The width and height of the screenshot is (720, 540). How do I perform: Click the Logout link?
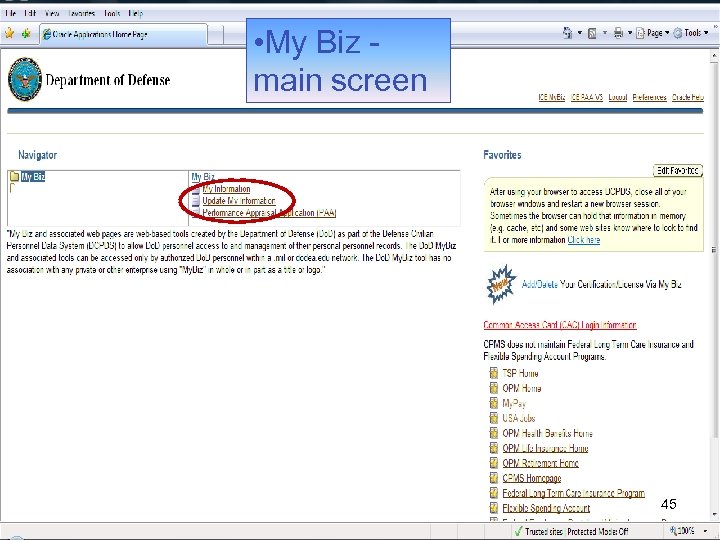pos(618,97)
